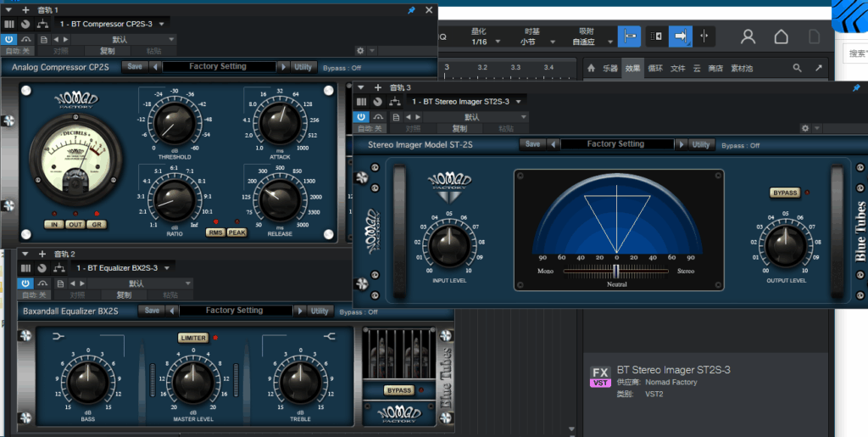868x437 pixels.
Task: Click Save on Baxandall Equalizer BX2S
Action: [x=152, y=311]
